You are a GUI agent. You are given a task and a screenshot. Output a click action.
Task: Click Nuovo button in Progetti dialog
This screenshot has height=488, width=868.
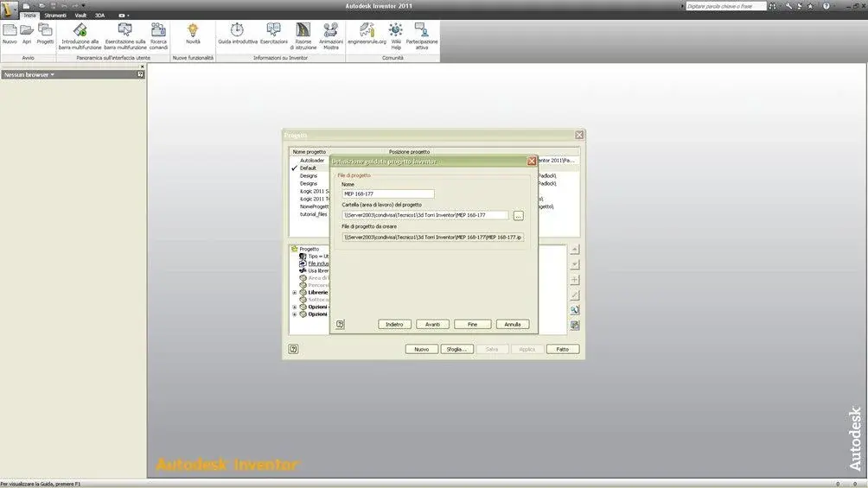point(422,349)
